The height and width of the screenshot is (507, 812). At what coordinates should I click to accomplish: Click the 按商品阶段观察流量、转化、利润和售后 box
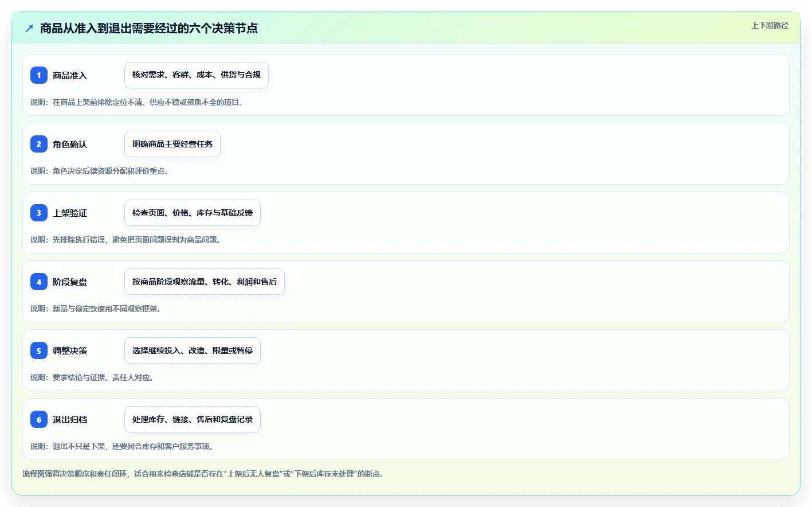205,282
